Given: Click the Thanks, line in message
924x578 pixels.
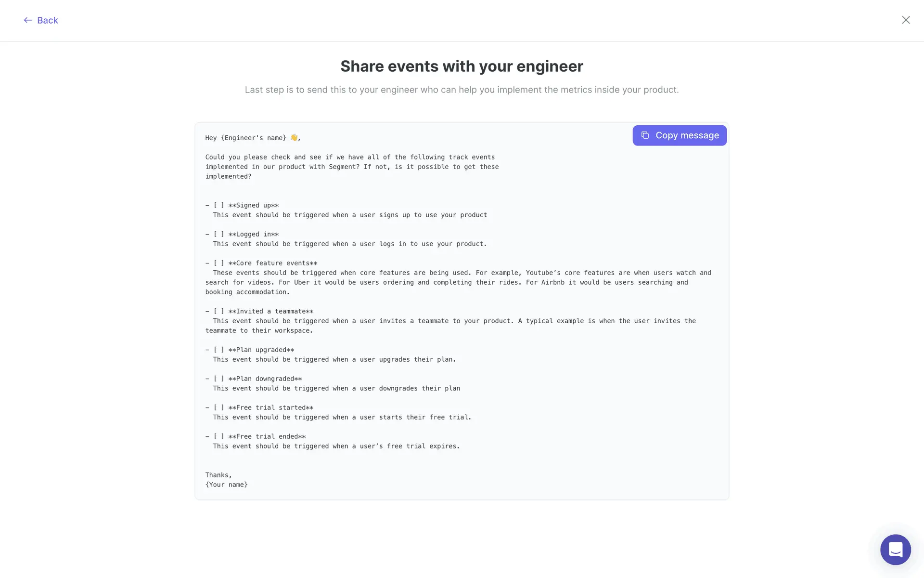Looking at the screenshot, I should 218,475.
